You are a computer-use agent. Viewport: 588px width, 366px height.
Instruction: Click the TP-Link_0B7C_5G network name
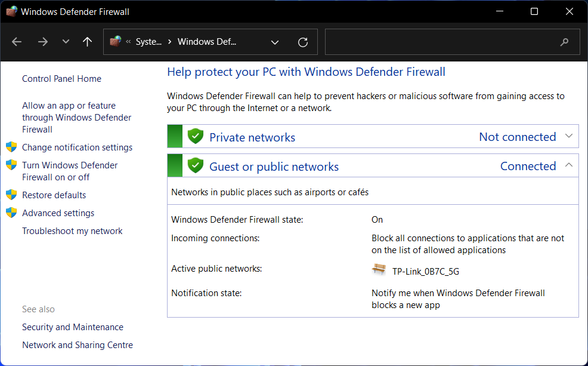coord(426,272)
